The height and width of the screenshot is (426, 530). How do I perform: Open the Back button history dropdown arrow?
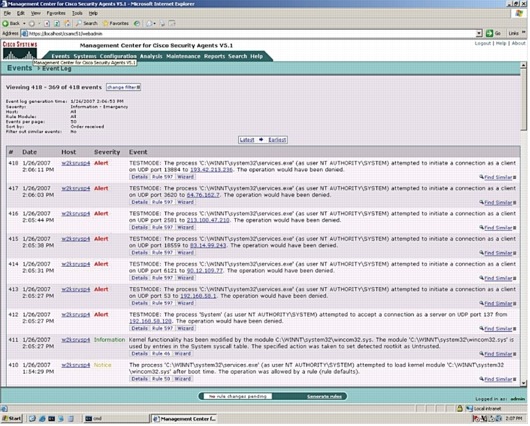coord(24,23)
